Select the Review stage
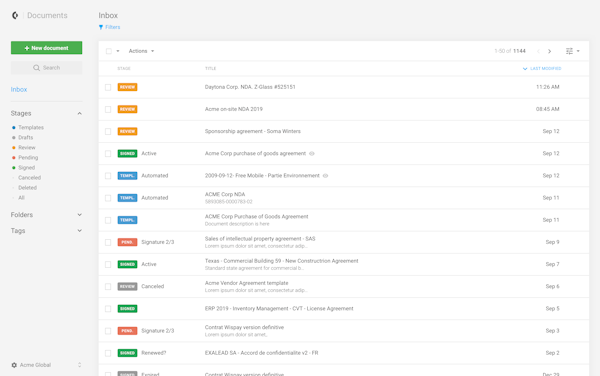600x376 pixels. (27, 148)
